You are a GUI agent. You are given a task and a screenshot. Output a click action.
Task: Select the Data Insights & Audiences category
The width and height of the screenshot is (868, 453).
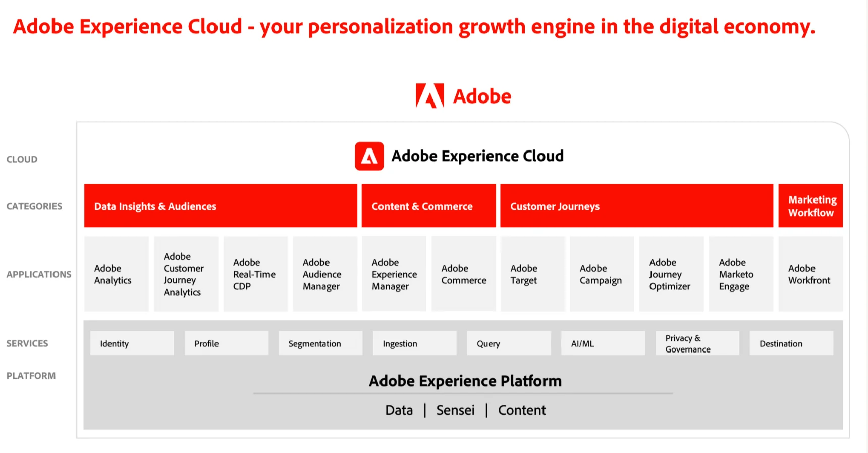[221, 206]
